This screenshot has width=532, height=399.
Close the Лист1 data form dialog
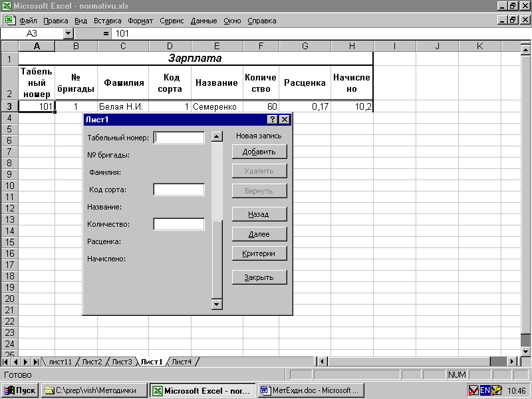285,120
